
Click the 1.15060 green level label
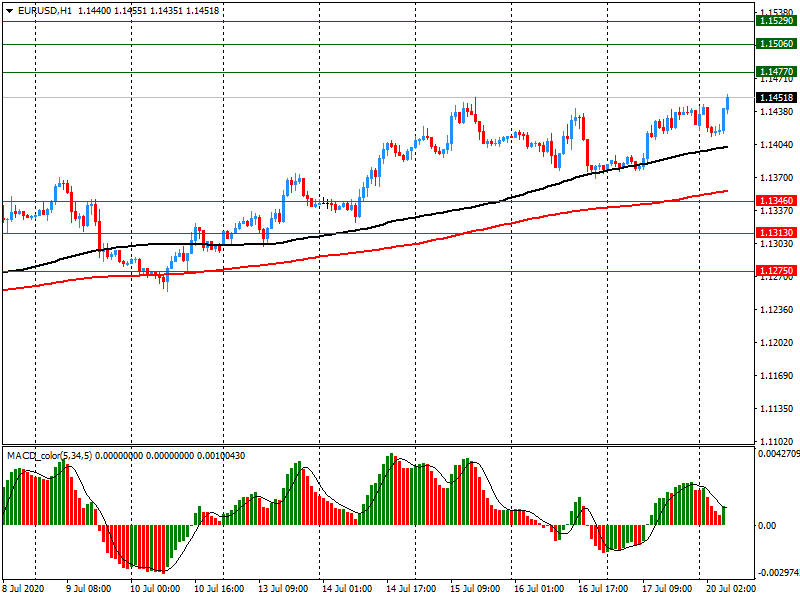tap(776, 44)
